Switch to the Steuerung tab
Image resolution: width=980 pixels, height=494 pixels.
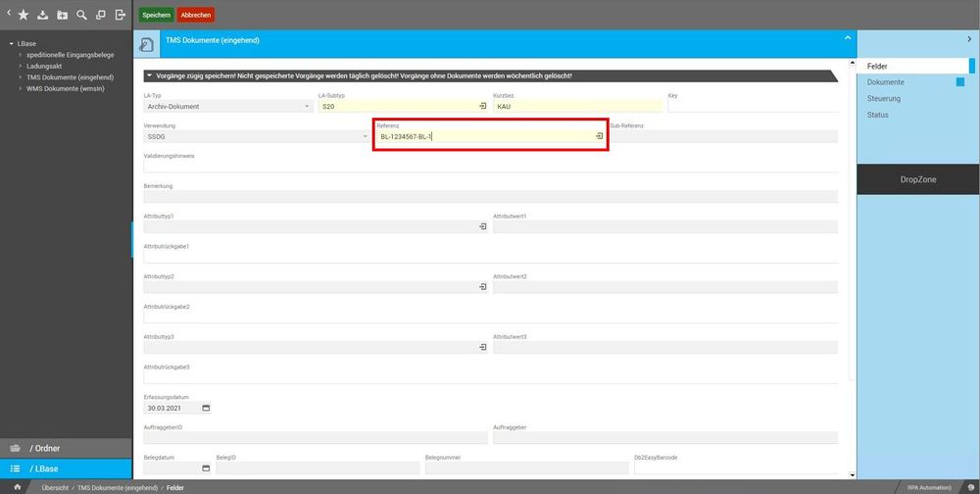(x=884, y=98)
